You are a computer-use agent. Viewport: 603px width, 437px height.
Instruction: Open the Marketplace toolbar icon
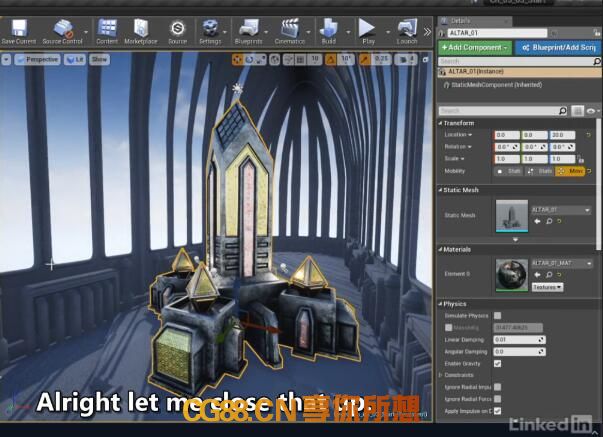pos(141,32)
